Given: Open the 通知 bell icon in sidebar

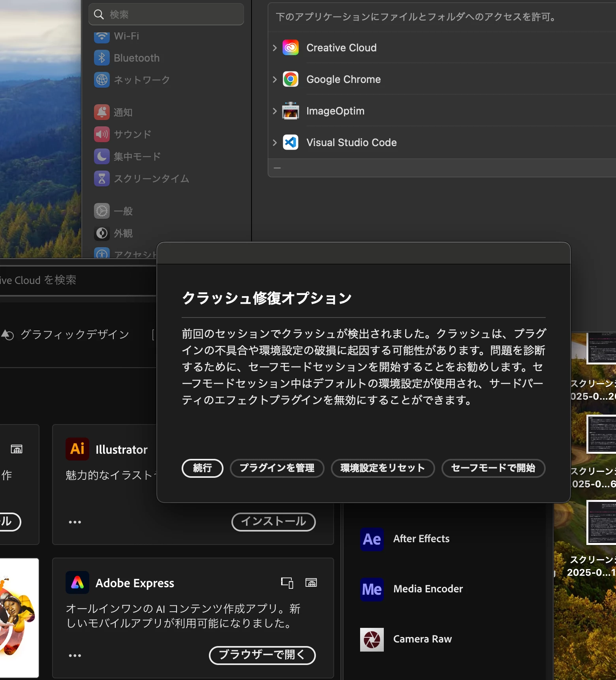Looking at the screenshot, I should (x=102, y=112).
